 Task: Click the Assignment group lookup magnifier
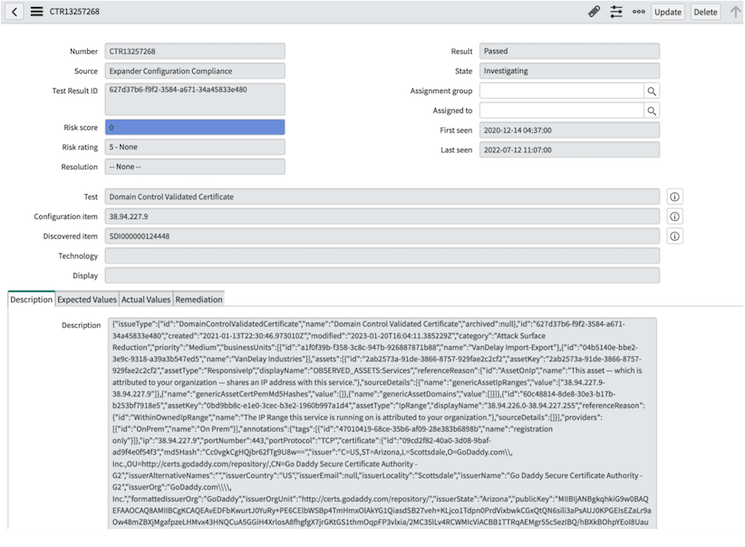(x=651, y=91)
